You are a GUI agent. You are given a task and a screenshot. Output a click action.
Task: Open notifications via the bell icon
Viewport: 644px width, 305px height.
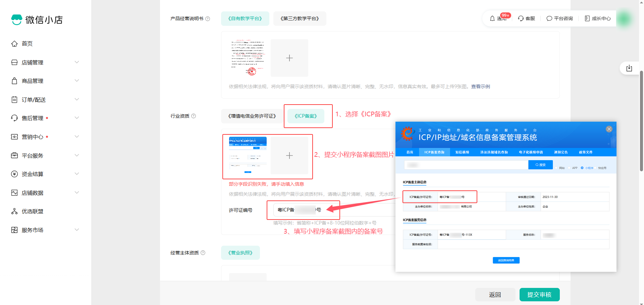(x=492, y=18)
